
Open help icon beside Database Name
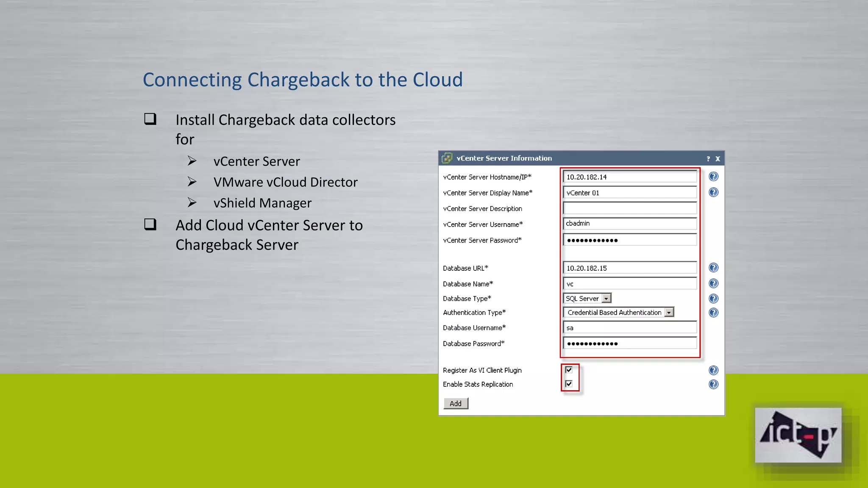[x=713, y=283]
